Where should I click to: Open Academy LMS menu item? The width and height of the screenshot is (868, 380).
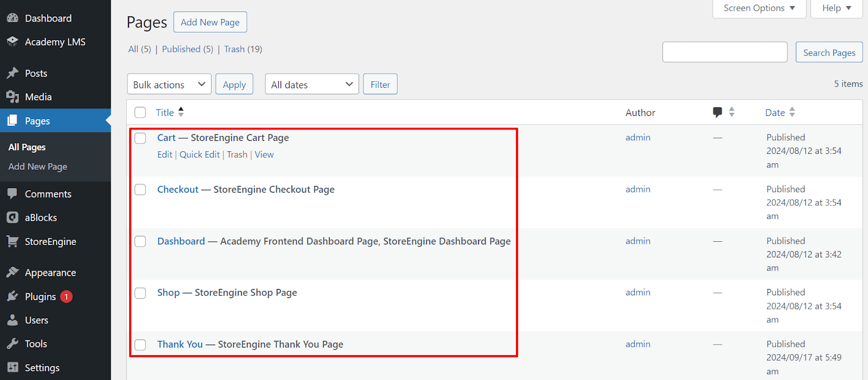coord(55,42)
